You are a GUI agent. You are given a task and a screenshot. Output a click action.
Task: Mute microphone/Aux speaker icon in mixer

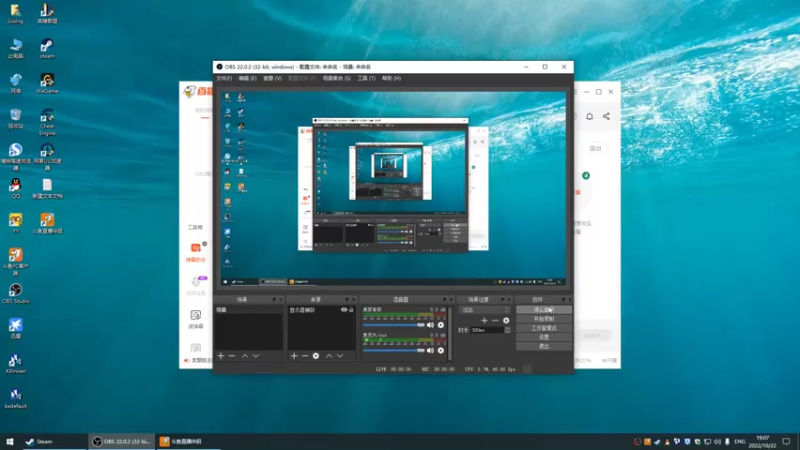[x=431, y=351]
